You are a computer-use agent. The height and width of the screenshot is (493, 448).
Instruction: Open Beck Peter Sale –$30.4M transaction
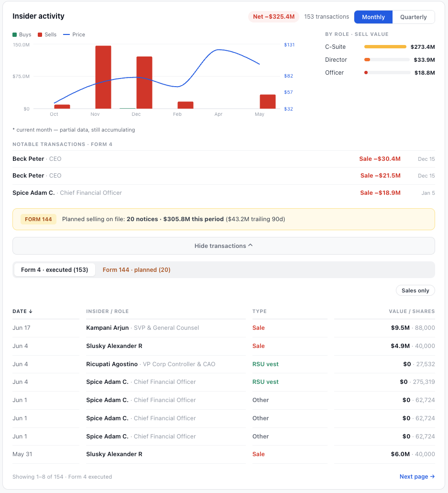224,159
